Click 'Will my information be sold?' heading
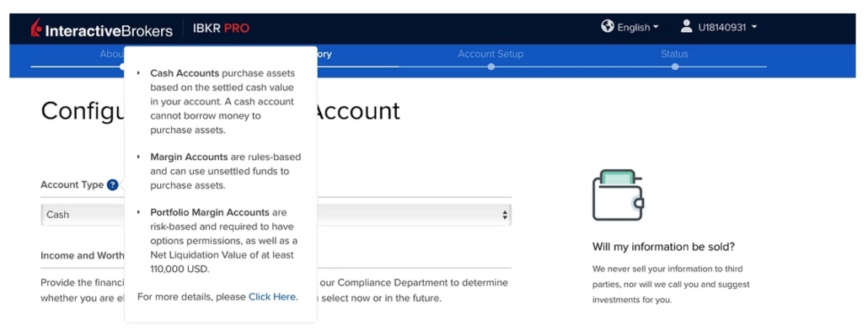This screenshot has height=336, width=868. coord(663,247)
